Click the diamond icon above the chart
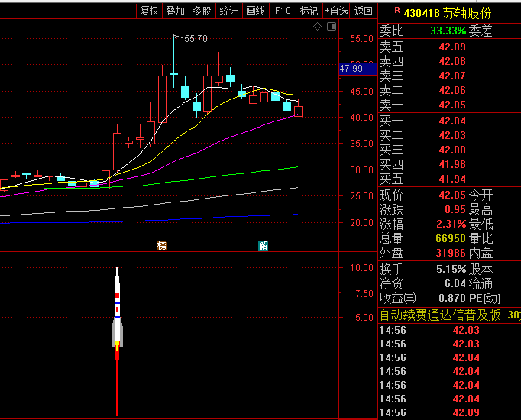This screenshot has height=420, width=521. [x=318, y=27]
